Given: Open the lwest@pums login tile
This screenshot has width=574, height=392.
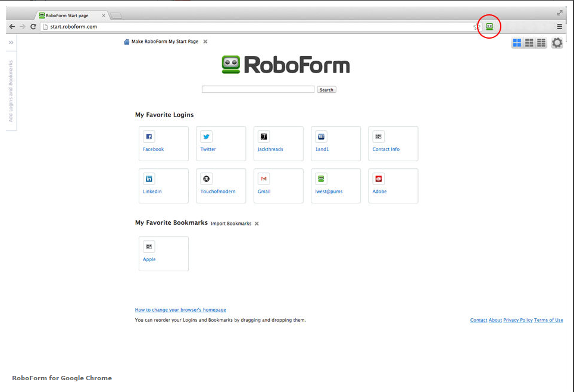Looking at the screenshot, I should pos(336,186).
